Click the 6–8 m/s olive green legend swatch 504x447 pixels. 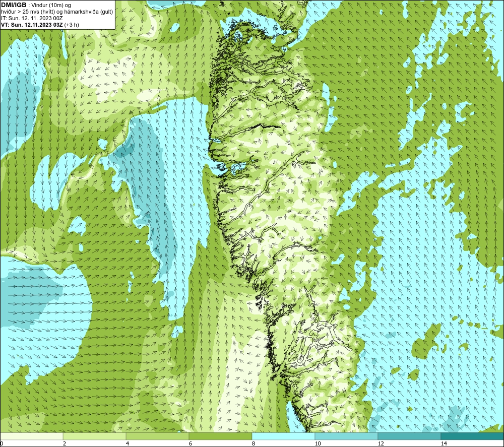click(x=221, y=436)
